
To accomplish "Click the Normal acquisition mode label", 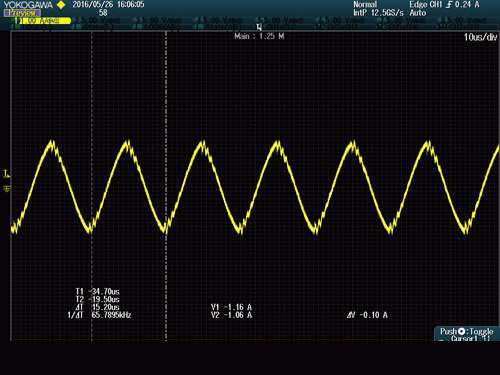I will point(365,4).
